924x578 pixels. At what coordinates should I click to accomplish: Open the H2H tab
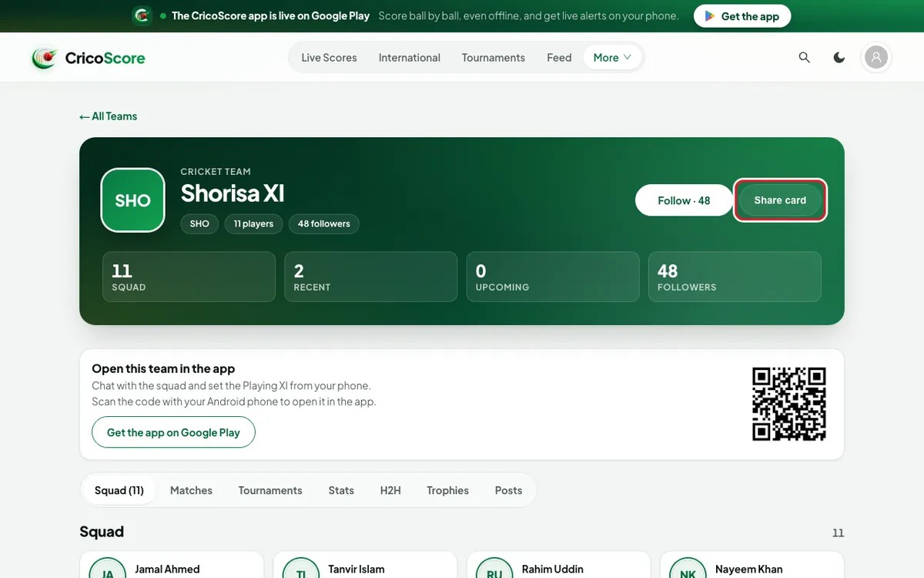click(x=390, y=490)
